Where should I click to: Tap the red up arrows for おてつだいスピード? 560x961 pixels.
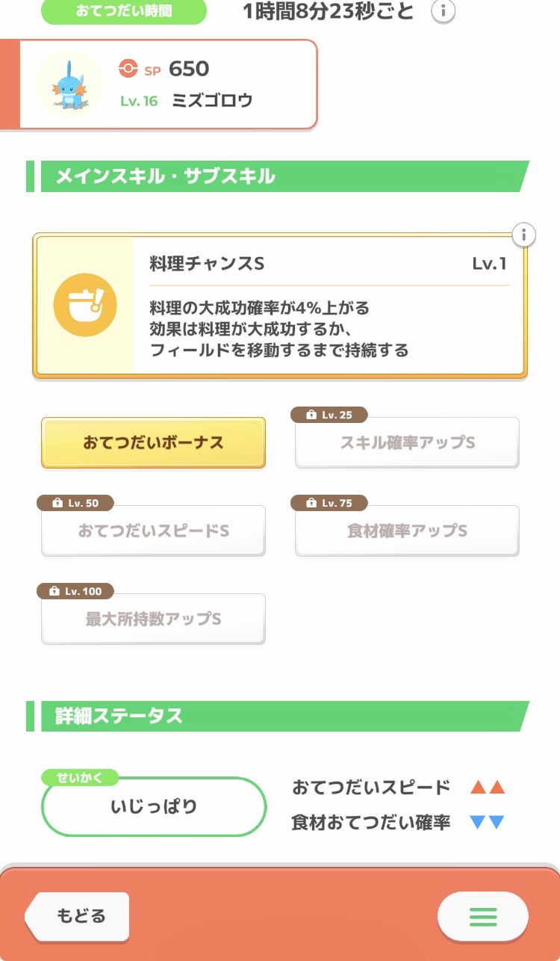coord(488,787)
